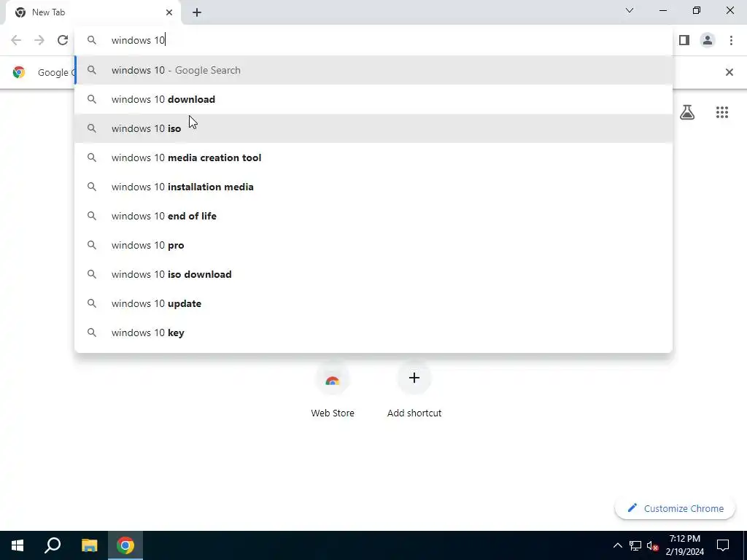Close the New Tab tab
This screenshot has width=747, height=560.
pos(169,12)
